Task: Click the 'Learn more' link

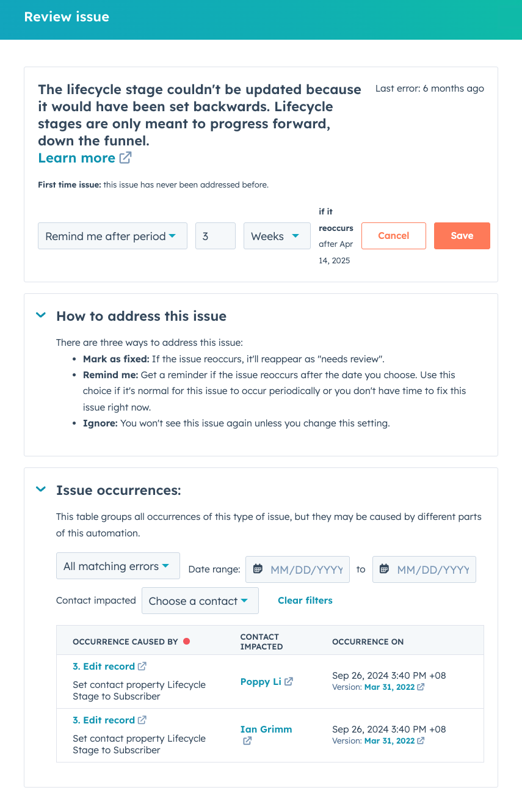Action: [75, 157]
